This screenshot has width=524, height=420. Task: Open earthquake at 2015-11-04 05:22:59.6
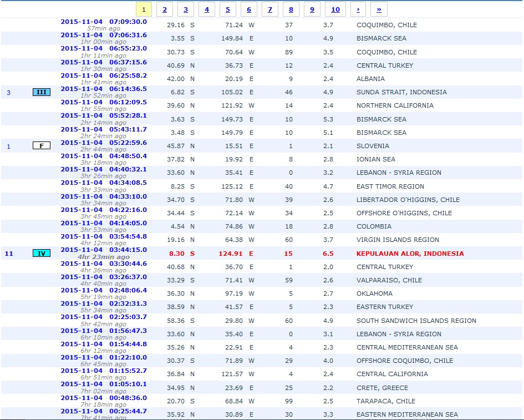point(104,143)
